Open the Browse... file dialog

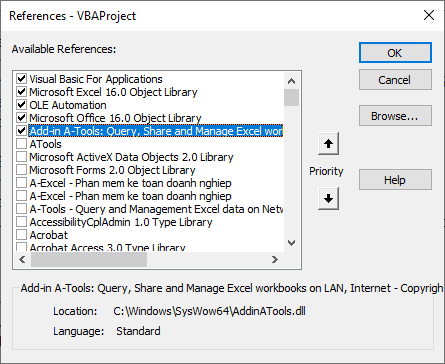pos(395,116)
